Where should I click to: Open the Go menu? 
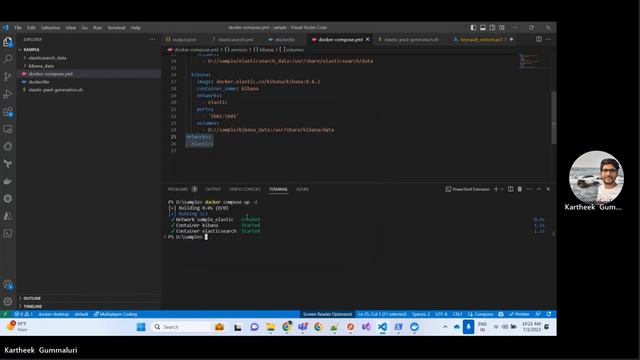click(x=84, y=28)
